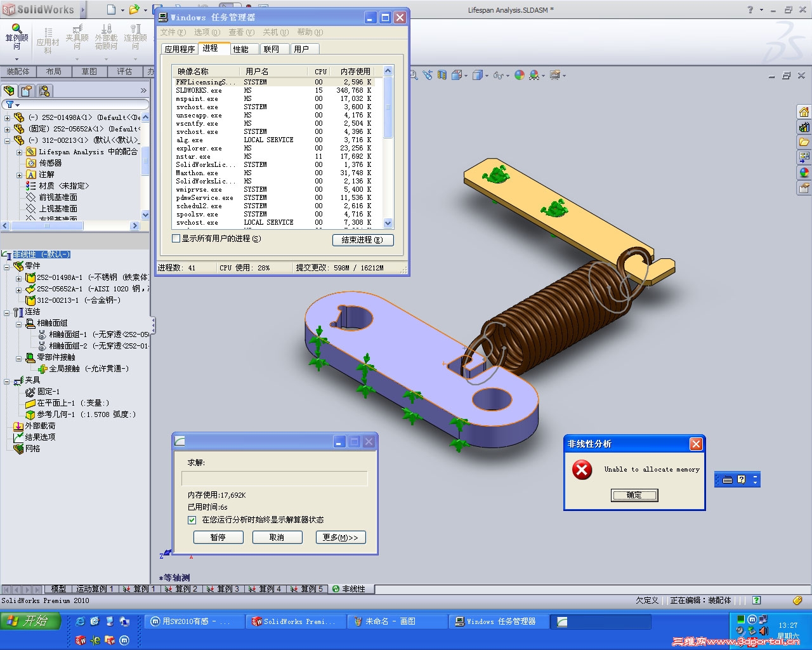Open the 外部载荷顾问 dropdown arrow
Screen dimensions: 812x650
pos(106,60)
